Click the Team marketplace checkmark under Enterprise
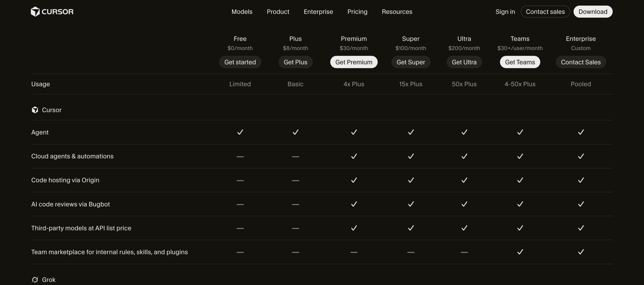The image size is (644, 285). point(581,252)
